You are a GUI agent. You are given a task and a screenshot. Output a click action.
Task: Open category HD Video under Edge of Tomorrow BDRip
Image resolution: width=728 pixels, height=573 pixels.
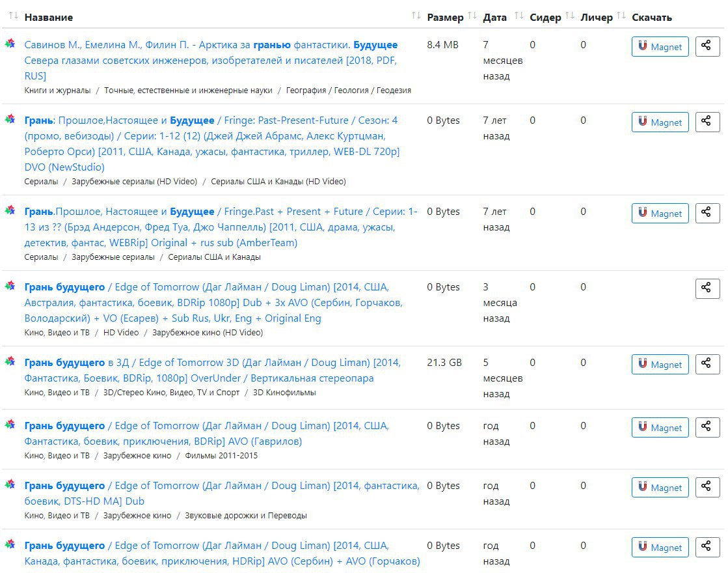(x=121, y=332)
